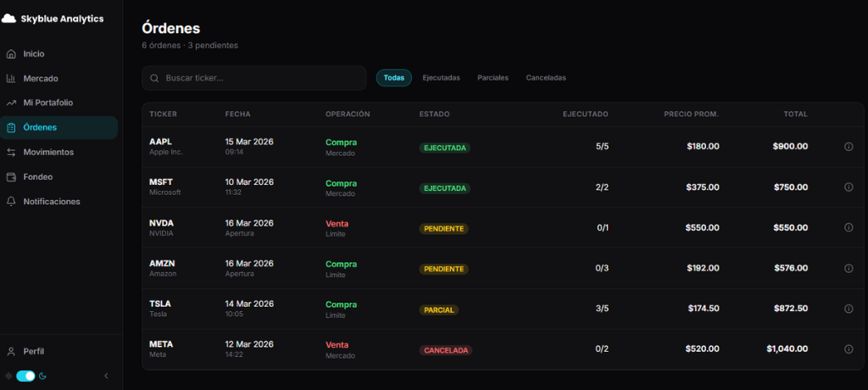
Task: Click the Órdenes clipboard icon
Action: (x=10, y=127)
